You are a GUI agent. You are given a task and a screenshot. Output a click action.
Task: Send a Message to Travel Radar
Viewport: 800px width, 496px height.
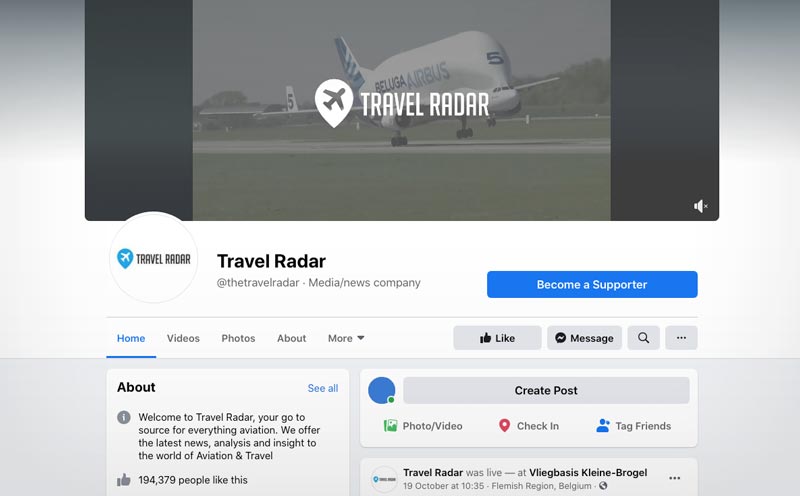click(584, 338)
